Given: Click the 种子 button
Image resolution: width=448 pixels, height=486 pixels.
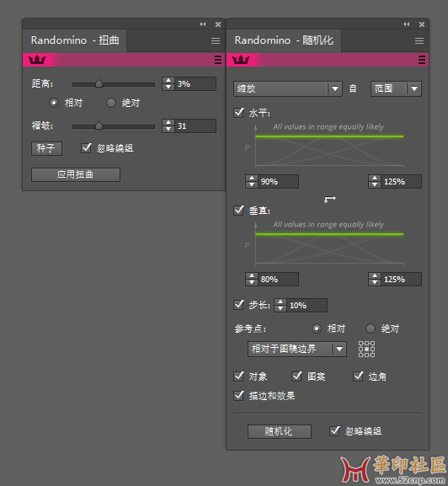Looking at the screenshot, I should [x=47, y=148].
